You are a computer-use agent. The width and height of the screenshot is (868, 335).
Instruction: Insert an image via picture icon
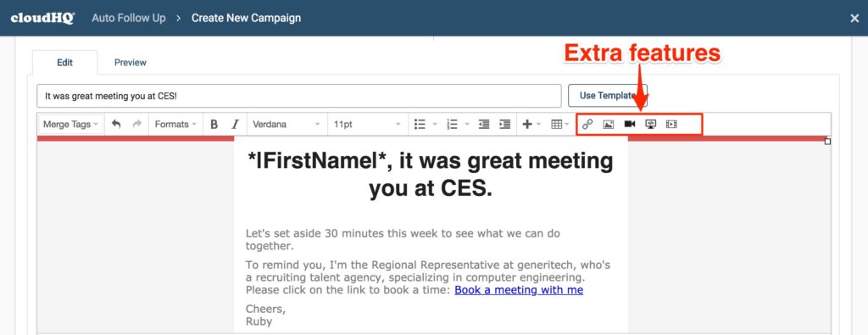[x=609, y=124]
